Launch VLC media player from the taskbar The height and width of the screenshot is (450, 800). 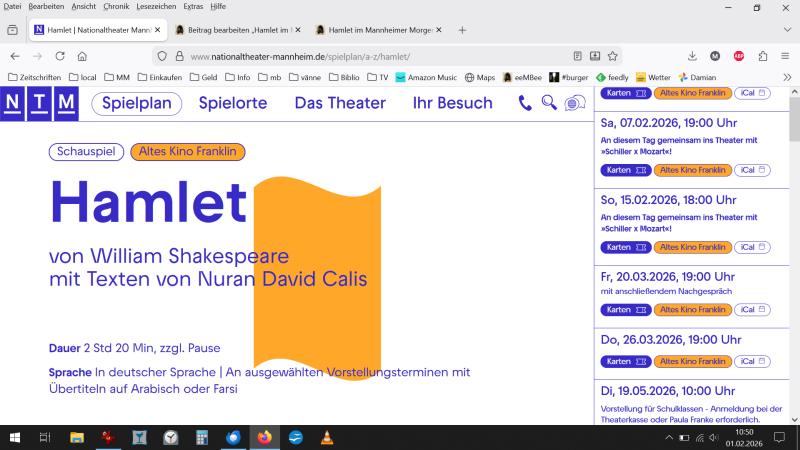point(327,437)
